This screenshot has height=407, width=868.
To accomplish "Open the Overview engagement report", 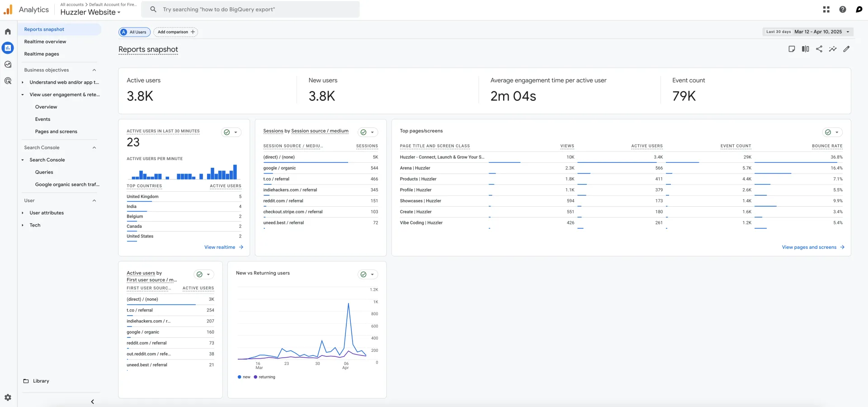I will pos(46,107).
